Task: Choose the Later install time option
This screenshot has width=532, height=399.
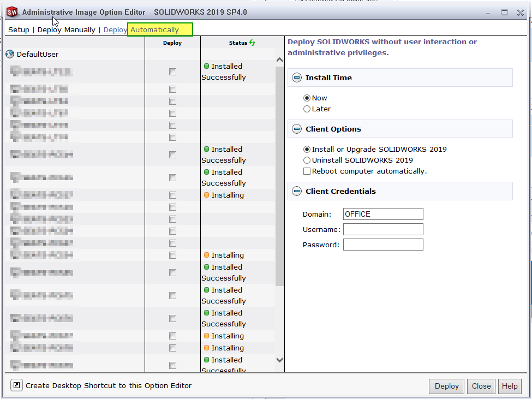Action: (x=307, y=109)
